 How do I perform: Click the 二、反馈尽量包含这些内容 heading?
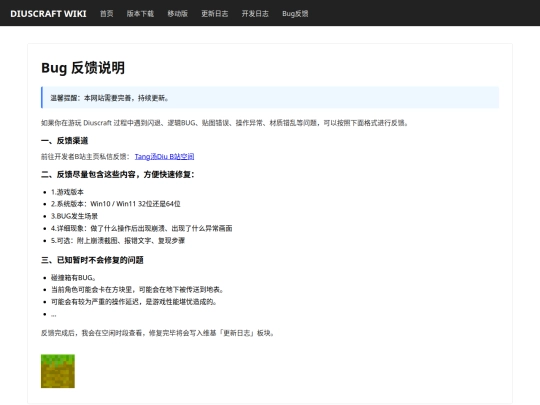pyautogui.click(x=118, y=175)
